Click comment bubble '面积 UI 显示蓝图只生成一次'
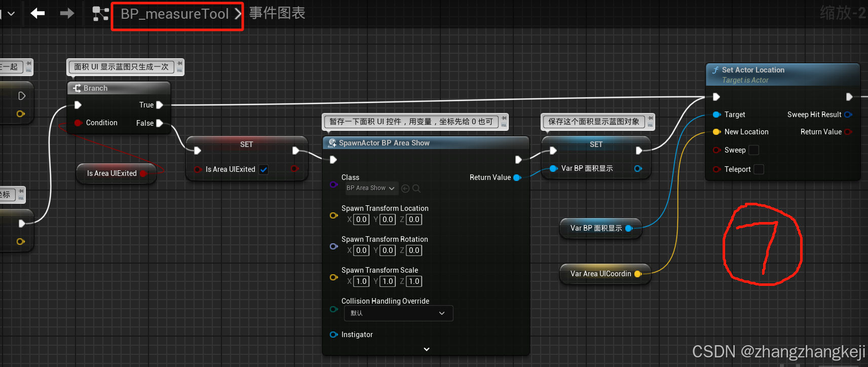The height and width of the screenshot is (367, 868). [x=121, y=67]
